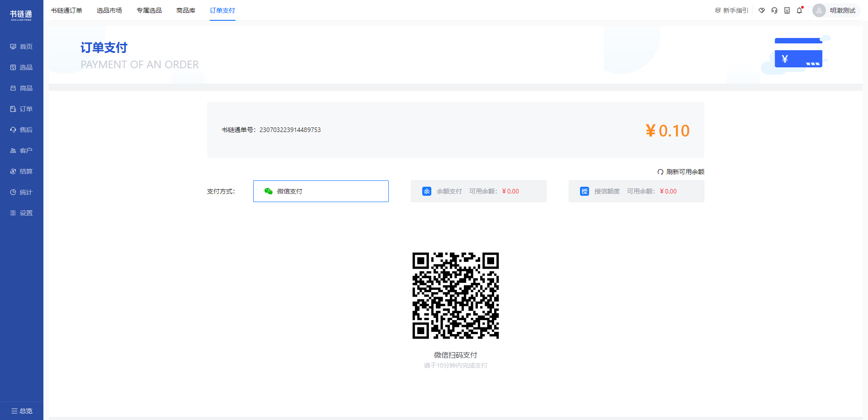Select the 订单支付 tab
The width and height of the screenshot is (868, 420).
[222, 10]
